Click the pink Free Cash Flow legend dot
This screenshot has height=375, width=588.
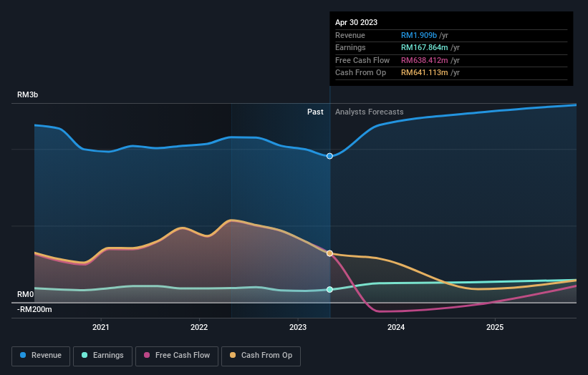tap(147, 355)
